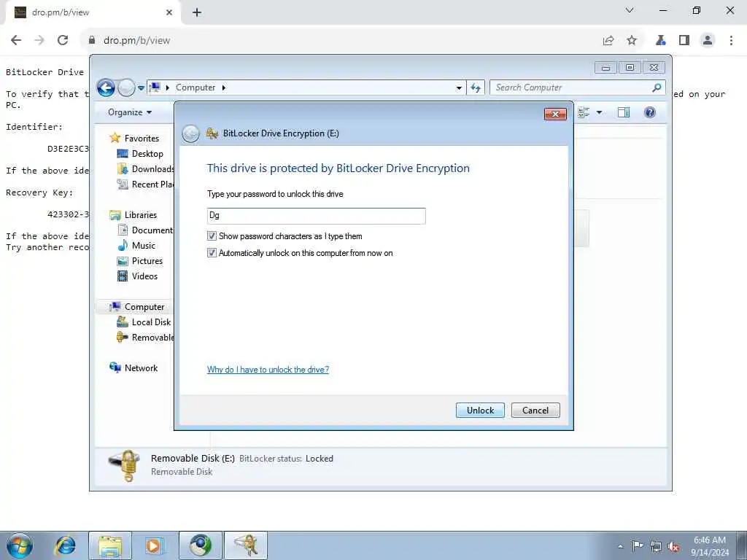This screenshot has width=747, height=560.
Task: Click the muted volume tray icon
Action: 673,547
